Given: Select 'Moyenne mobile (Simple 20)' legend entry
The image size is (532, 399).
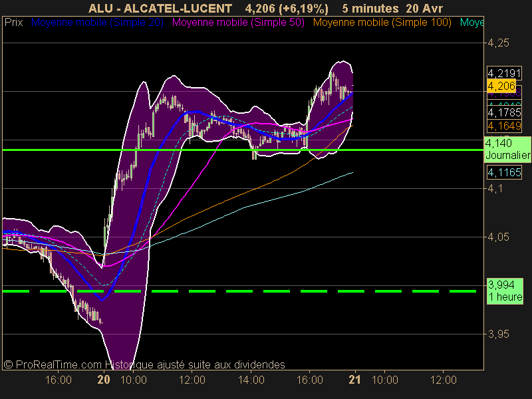Looking at the screenshot, I should pyautogui.click(x=97, y=23).
